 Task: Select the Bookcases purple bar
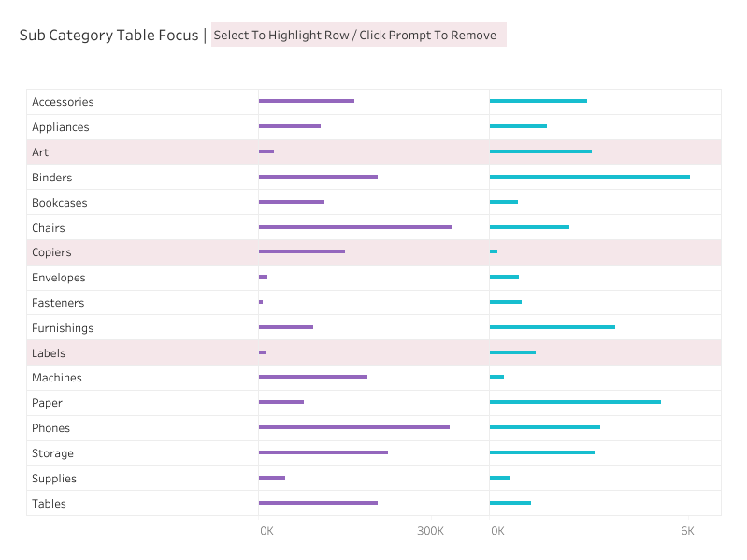point(291,202)
